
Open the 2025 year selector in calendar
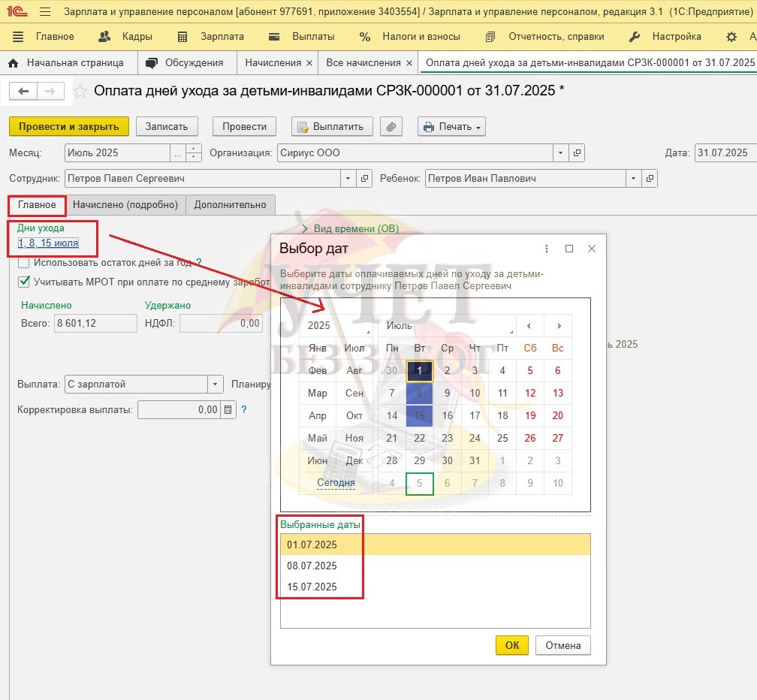click(x=336, y=325)
